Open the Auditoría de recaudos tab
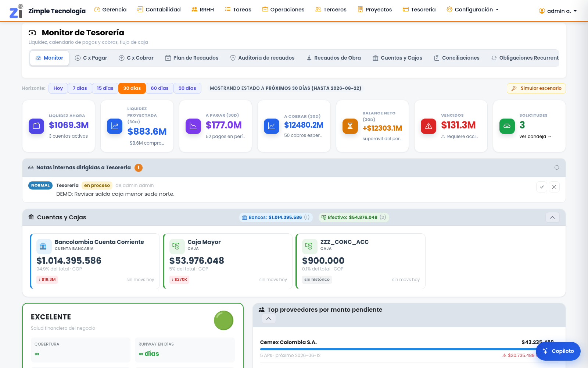Screen dimensions: 588x368 click(262, 58)
